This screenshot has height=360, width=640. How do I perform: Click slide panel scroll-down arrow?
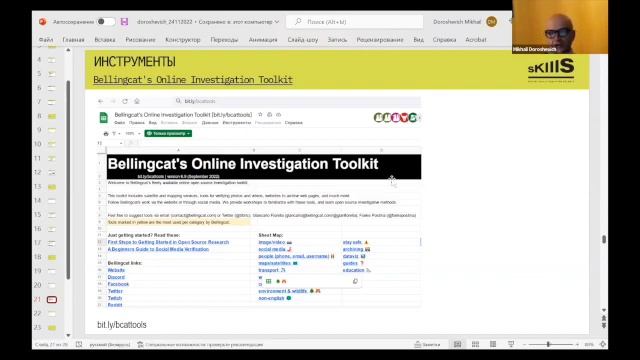coord(68,336)
